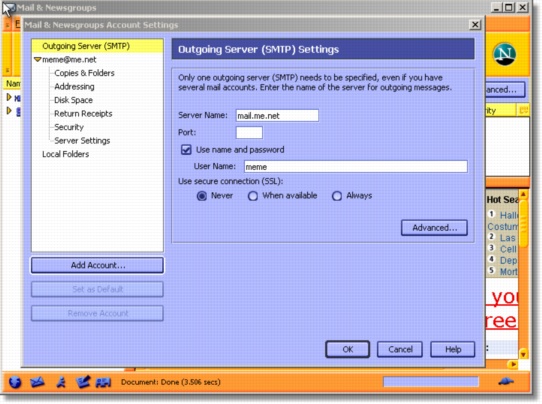Click the Advanced... button in SMTP settings
Viewport: 542px width, 404px height.
(434, 228)
